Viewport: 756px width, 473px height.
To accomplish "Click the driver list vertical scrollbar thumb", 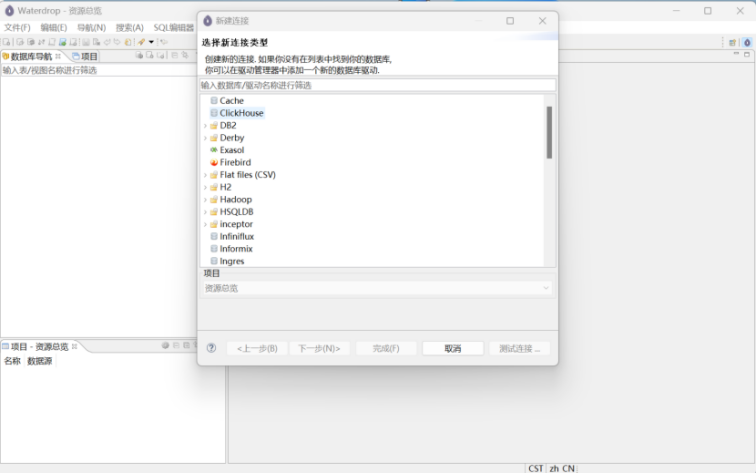I will (549, 133).
